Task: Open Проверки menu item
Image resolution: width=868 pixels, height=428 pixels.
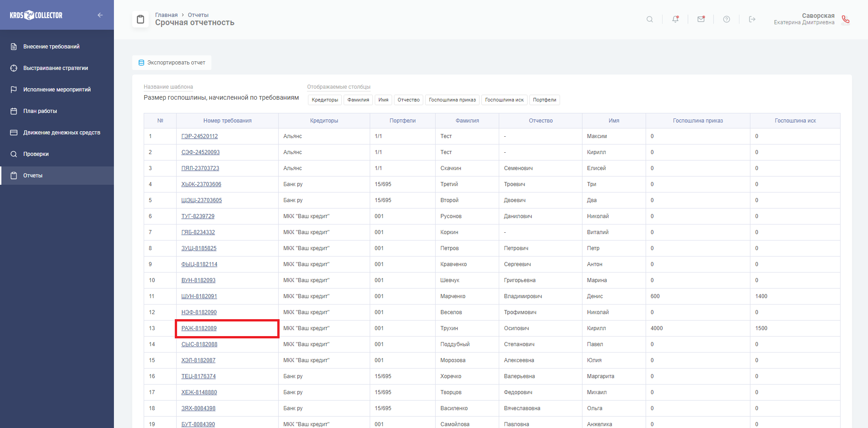Action: [x=57, y=154]
